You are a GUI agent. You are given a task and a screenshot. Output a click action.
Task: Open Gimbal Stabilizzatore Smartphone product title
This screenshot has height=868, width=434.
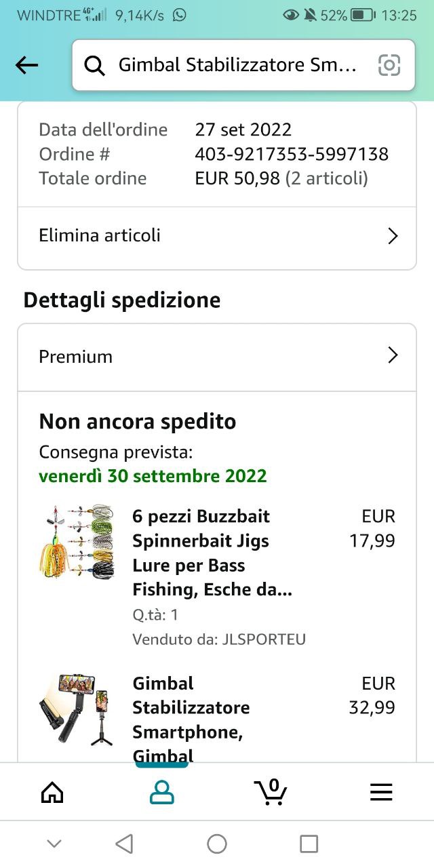191,719
